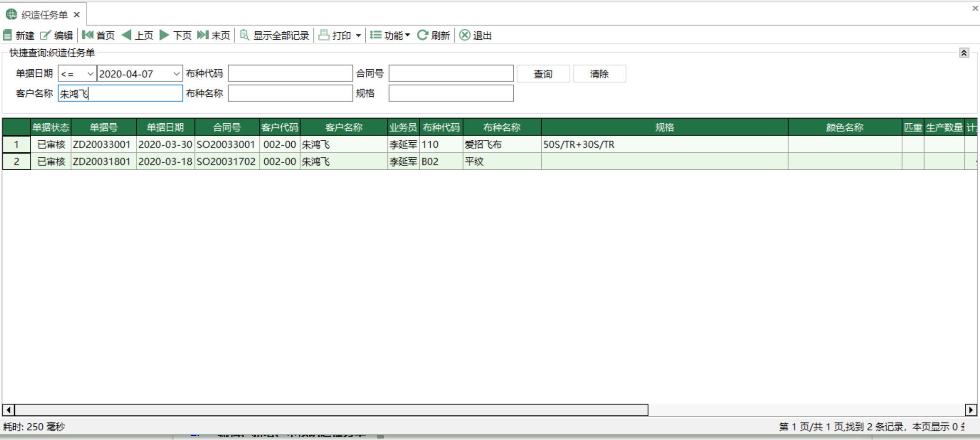
Task: Click the 规格 column header
Action: [x=665, y=127]
